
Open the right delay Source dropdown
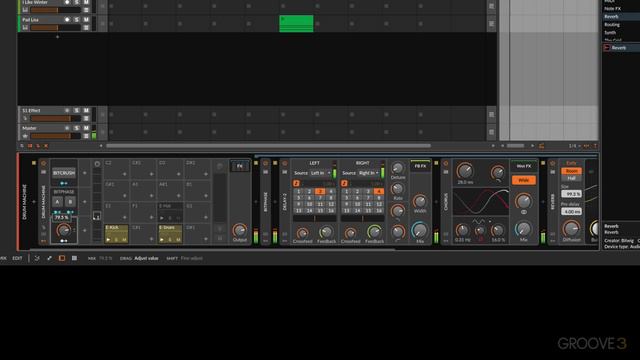coord(369,173)
